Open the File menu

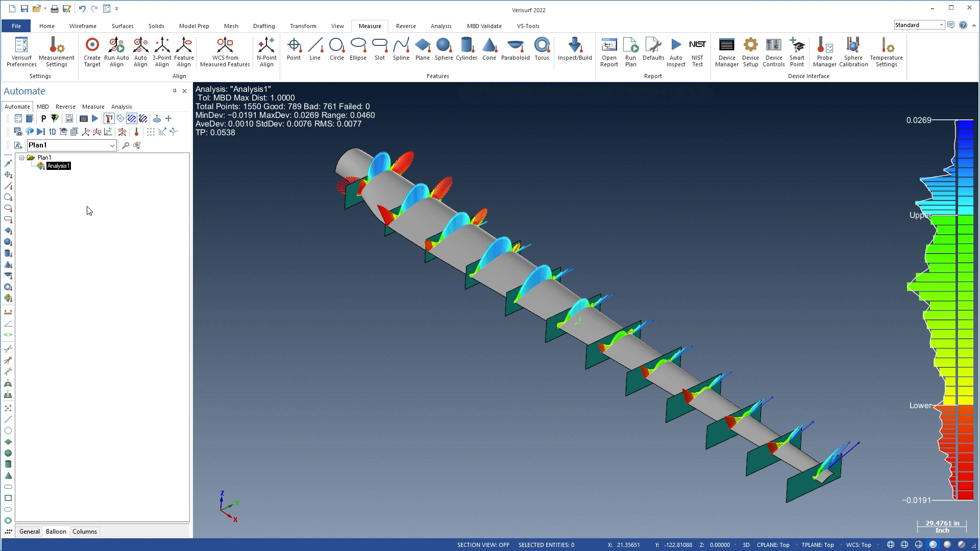pyautogui.click(x=16, y=26)
